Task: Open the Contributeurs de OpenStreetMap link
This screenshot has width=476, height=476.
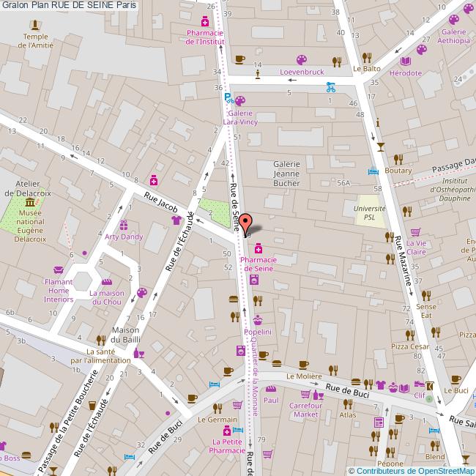Action: (411, 470)
